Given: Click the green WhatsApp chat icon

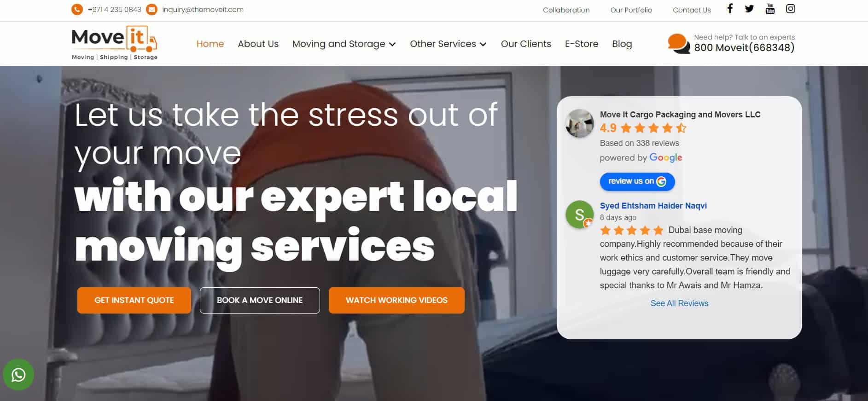Looking at the screenshot, I should click(x=18, y=375).
